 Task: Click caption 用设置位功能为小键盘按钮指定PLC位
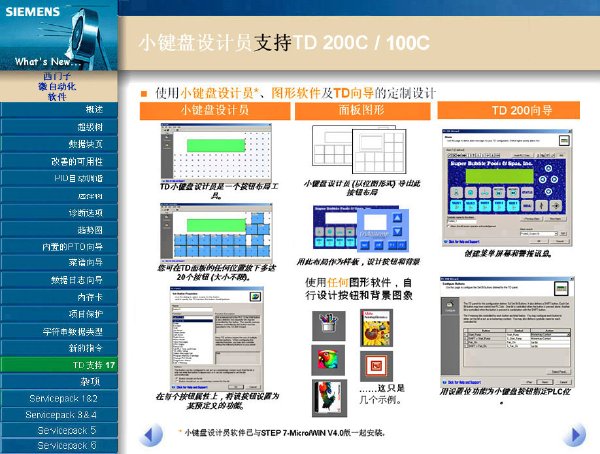(505, 392)
